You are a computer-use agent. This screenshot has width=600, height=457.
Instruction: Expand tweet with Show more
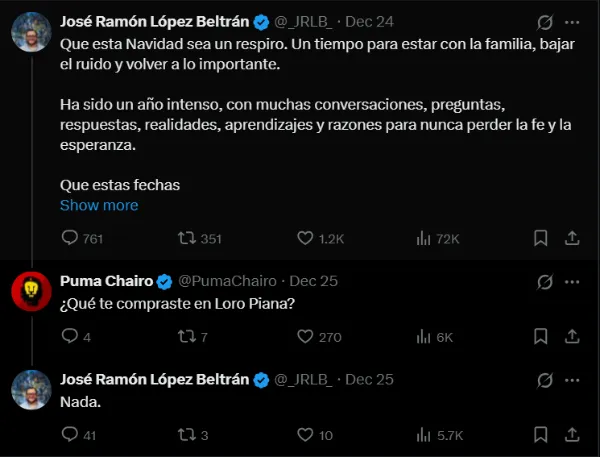(x=99, y=205)
